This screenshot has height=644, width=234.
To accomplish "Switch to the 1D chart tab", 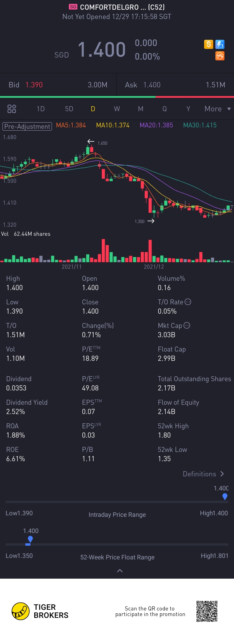I will [41, 109].
